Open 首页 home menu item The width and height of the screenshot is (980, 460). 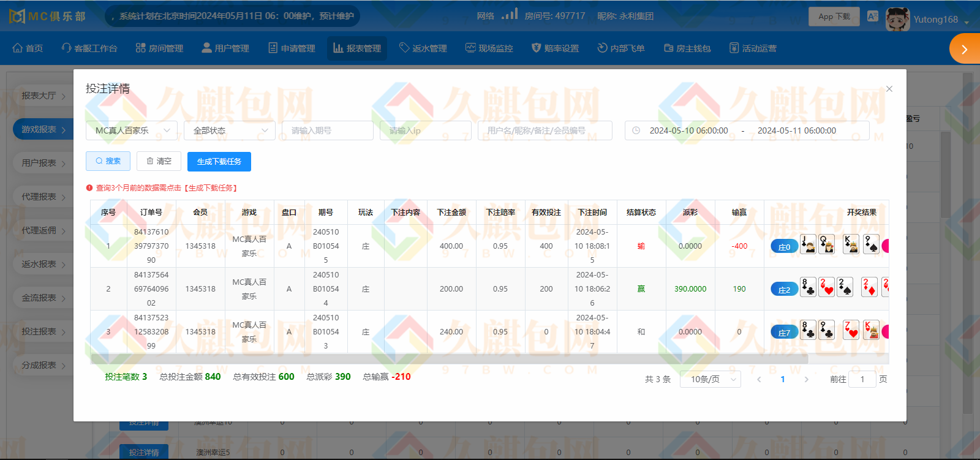click(28, 48)
